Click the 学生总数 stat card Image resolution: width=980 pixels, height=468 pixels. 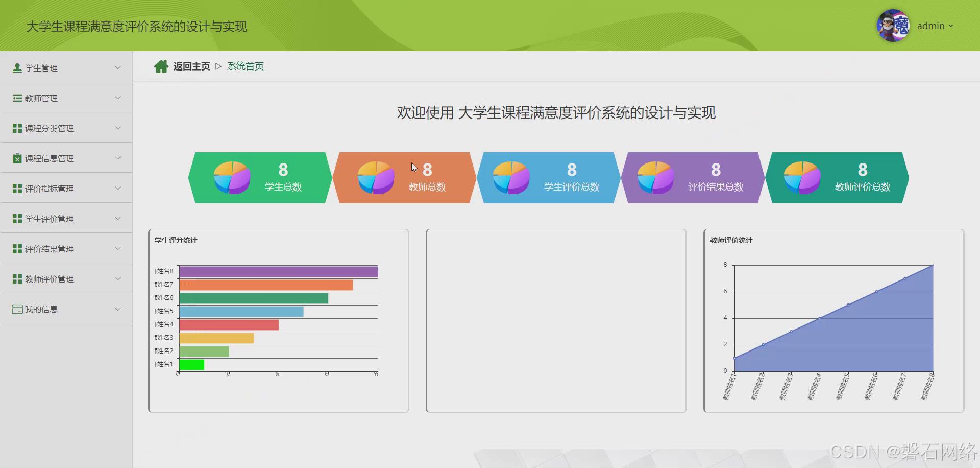tap(259, 177)
